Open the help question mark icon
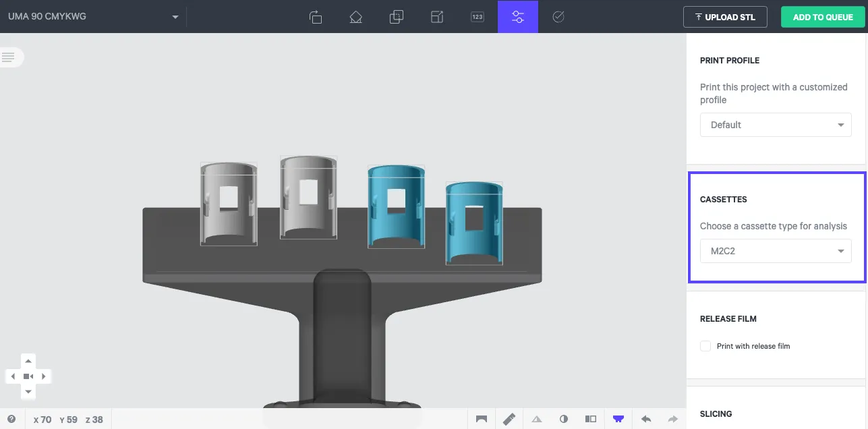 11,419
